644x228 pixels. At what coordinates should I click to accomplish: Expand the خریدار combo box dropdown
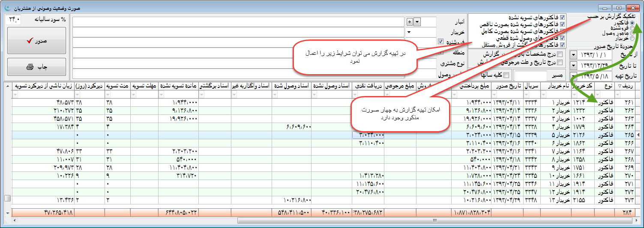[408, 32]
